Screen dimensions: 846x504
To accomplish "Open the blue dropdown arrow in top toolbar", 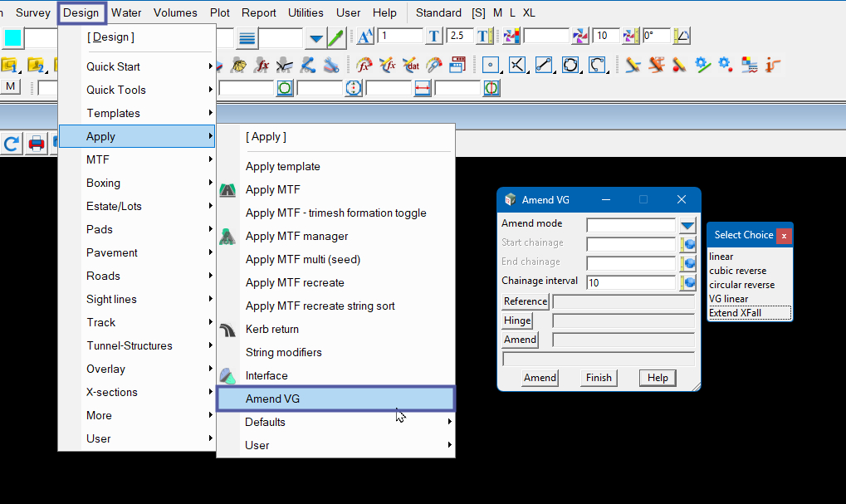I will (x=315, y=37).
